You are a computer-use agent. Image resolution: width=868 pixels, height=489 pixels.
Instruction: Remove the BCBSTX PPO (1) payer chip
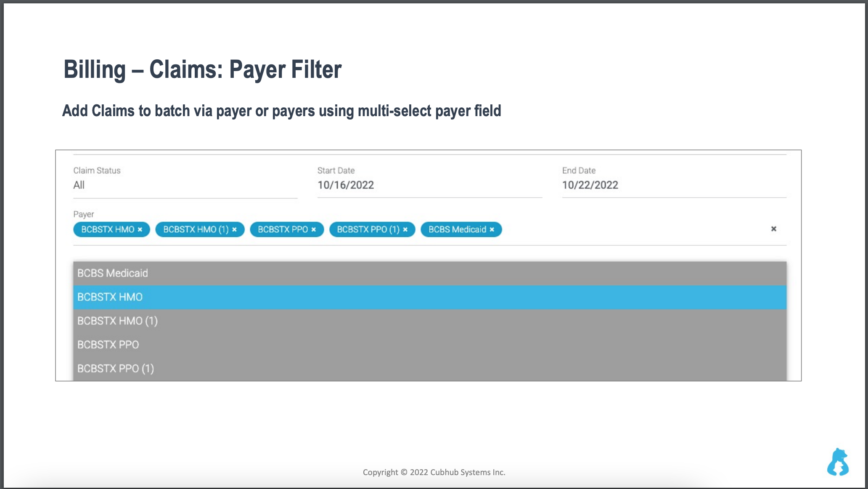tap(405, 229)
